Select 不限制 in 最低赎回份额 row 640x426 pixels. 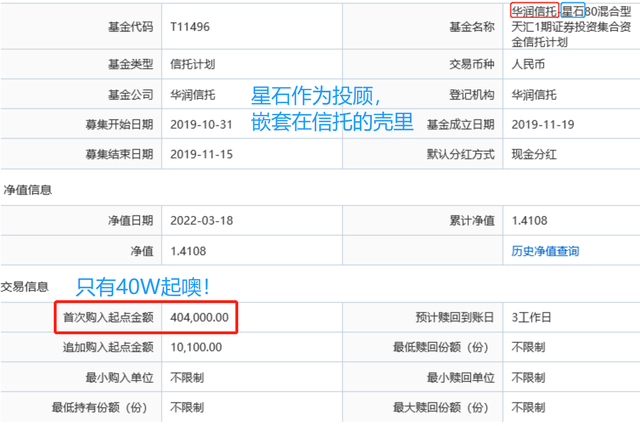tap(528, 347)
